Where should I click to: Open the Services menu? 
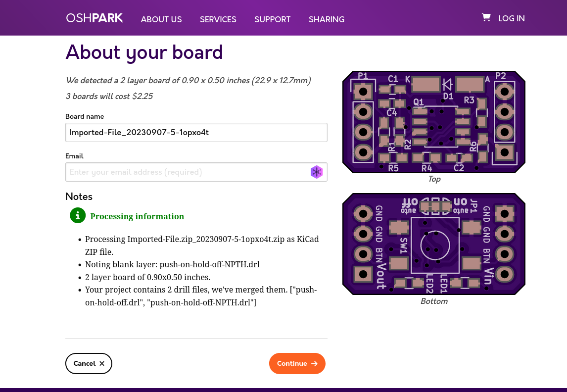coord(218,19)
